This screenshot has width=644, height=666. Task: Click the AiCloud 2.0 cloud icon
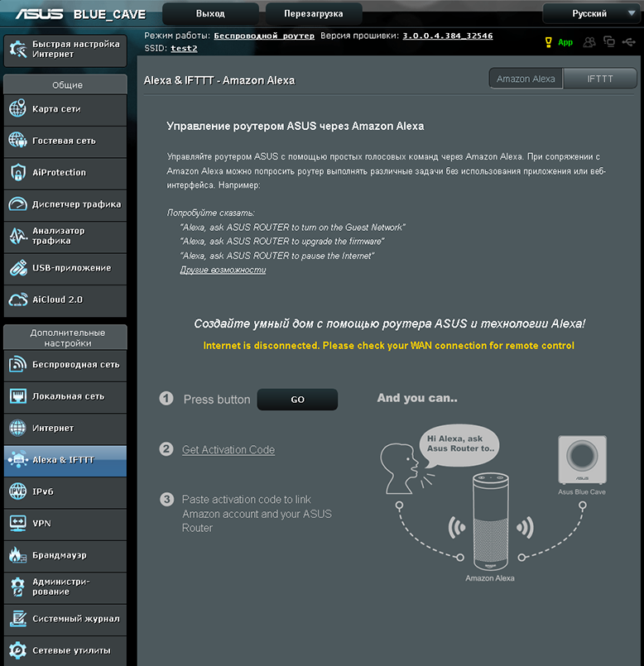click(x=18, y=299)
